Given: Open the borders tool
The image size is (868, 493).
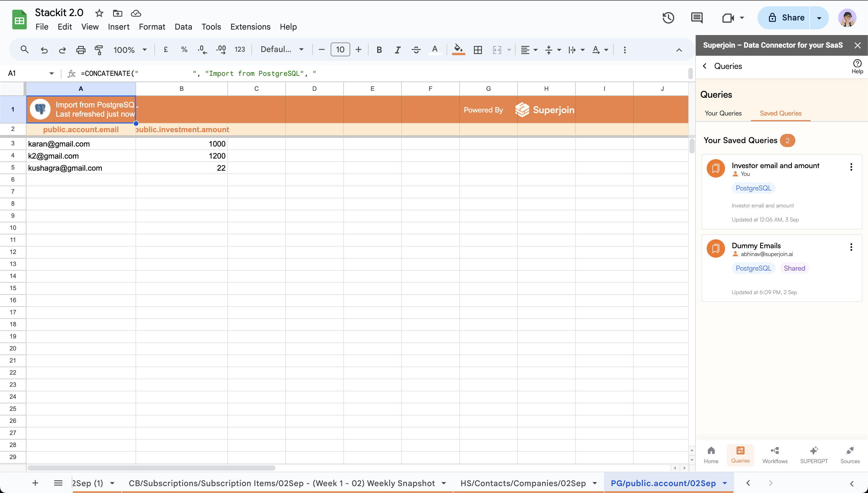Looking at the screenshot, I should click(x=478, y=50).
